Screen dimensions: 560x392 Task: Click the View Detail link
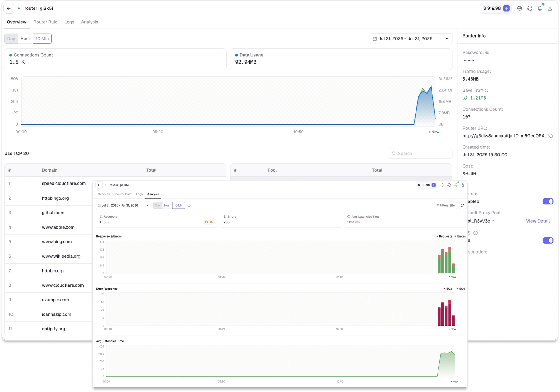538,221
